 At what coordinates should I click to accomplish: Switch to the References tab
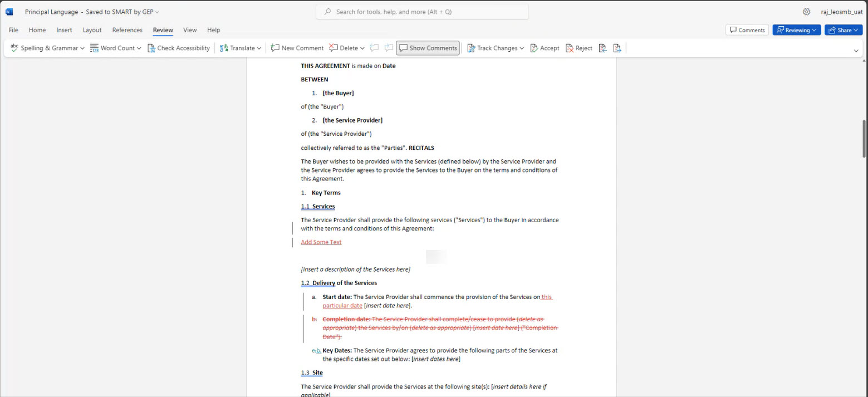click(x=127, y=30)
